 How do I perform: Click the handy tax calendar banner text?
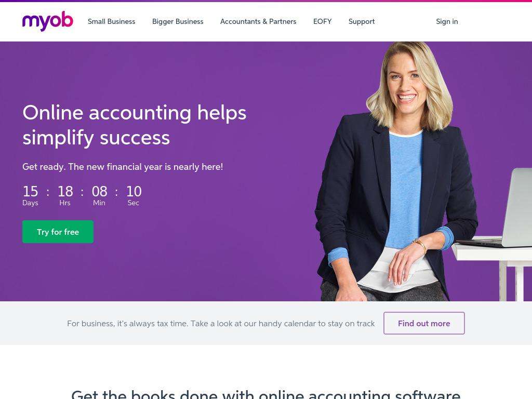[x=221, y=323]
